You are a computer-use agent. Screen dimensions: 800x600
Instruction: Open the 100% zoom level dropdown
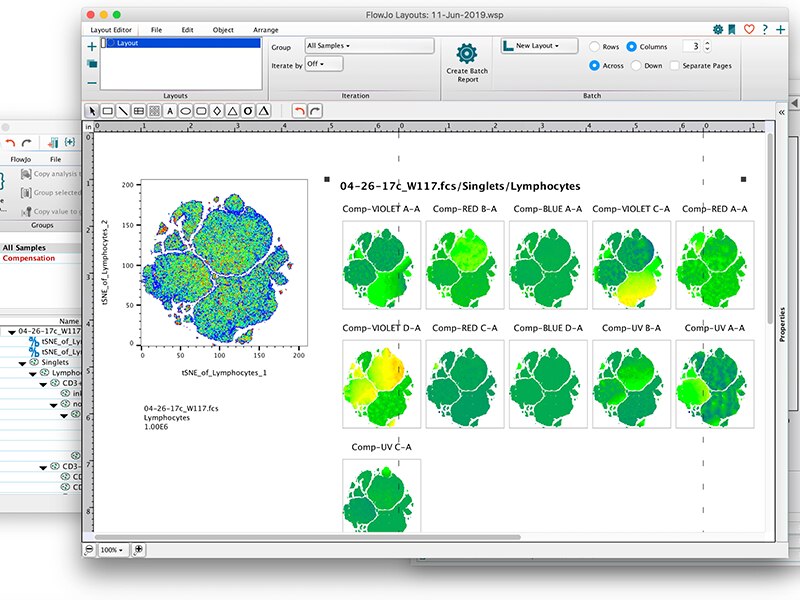[x=112, y=549]
